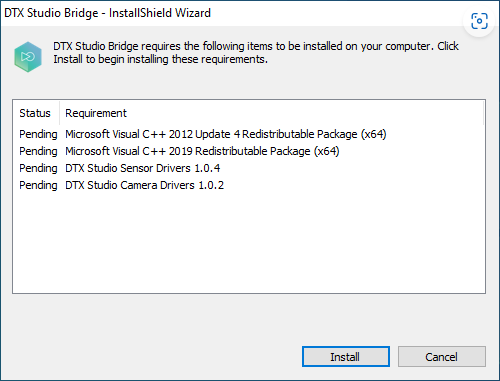Click the DTX Studio Bridge hexagon logo
Viewport: 500px width, 381px height.
pyautogui.click(x=28, y=57)
